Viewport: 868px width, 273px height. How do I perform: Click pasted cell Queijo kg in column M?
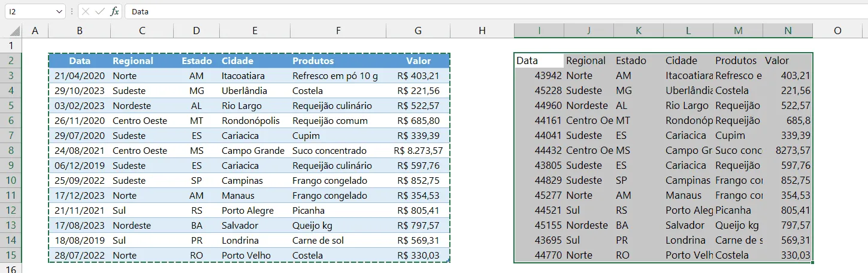(738, 225)
